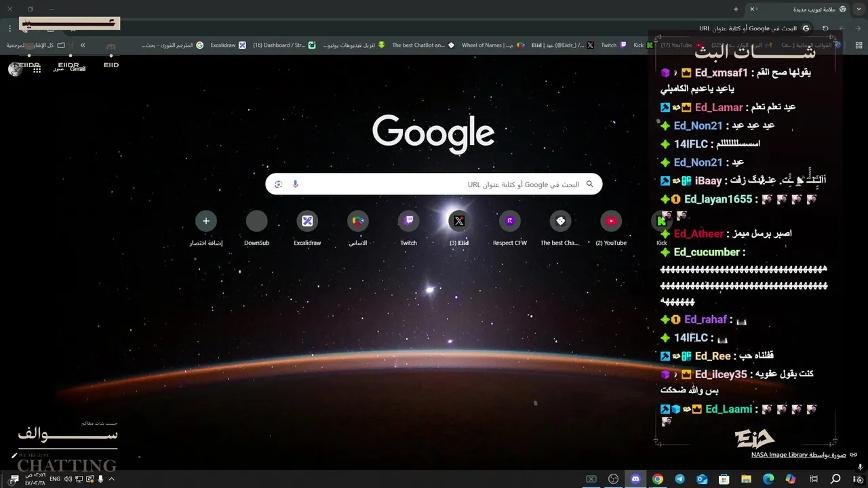The image size is (868, 488).
Task: Show hidden system tray icons
Action: tap(112, 479)
